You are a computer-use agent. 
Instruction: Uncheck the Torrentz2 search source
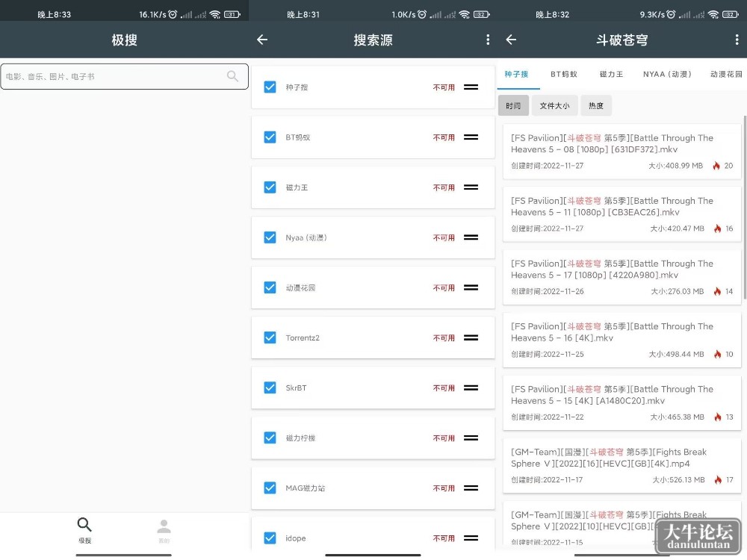point(270,337)
